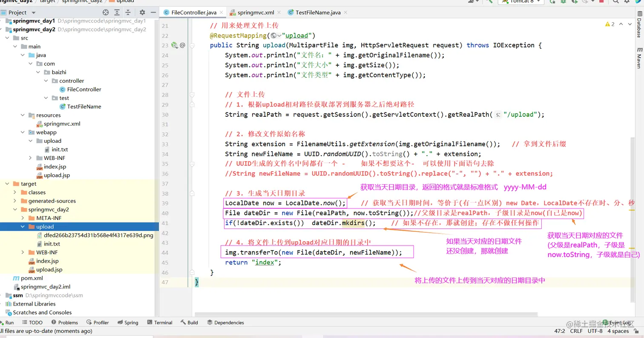This screenshot has width=644, height=338.
Task: Collapse the controller package
Action: click(46, 81)
